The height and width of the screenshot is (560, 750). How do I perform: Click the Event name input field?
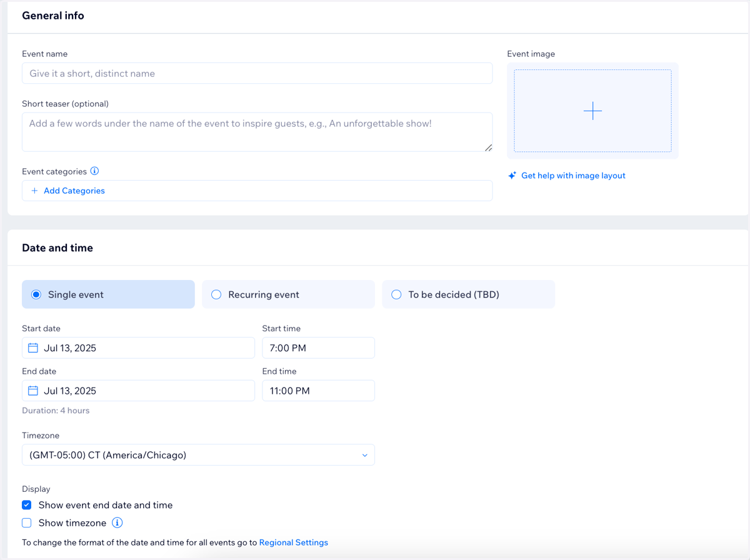point(257,73)
